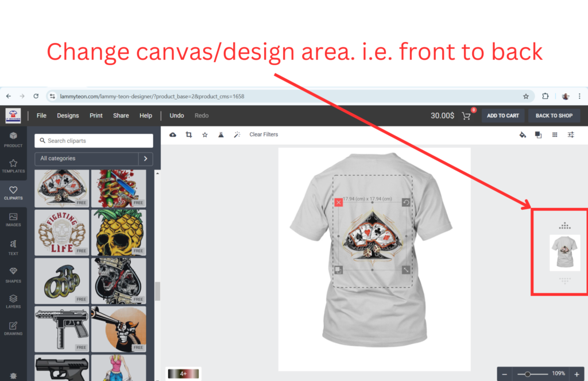Bookmark this page with the star
588x381 pixels.
click(x=526, y=97)
